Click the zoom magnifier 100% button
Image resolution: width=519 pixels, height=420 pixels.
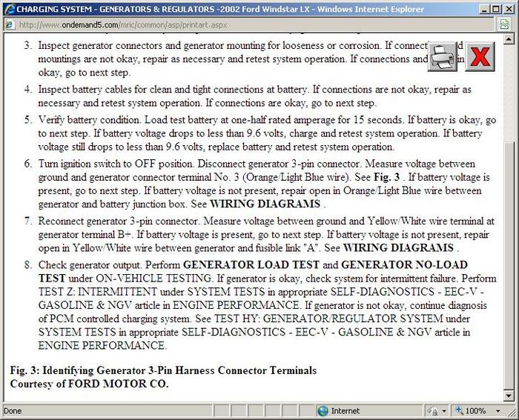[x=471, y=410]
